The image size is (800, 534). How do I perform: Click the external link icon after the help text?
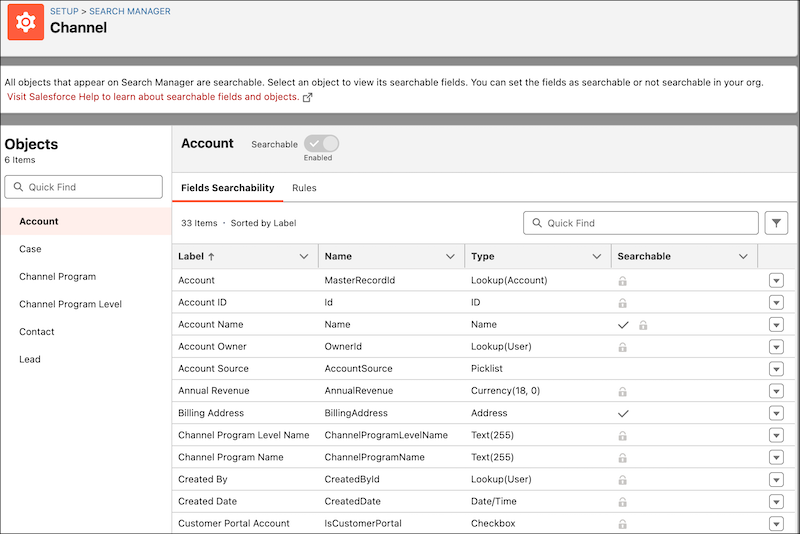307,97
